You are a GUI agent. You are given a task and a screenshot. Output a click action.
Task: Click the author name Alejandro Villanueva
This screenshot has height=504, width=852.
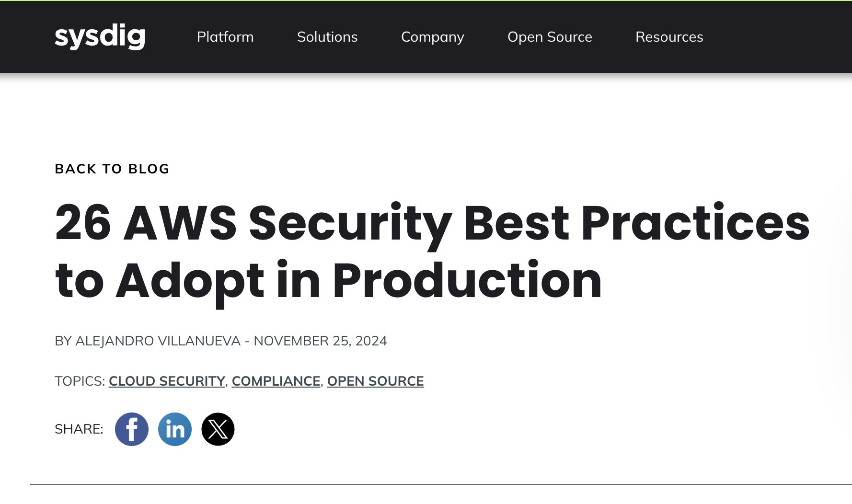[x=158, y=341]
